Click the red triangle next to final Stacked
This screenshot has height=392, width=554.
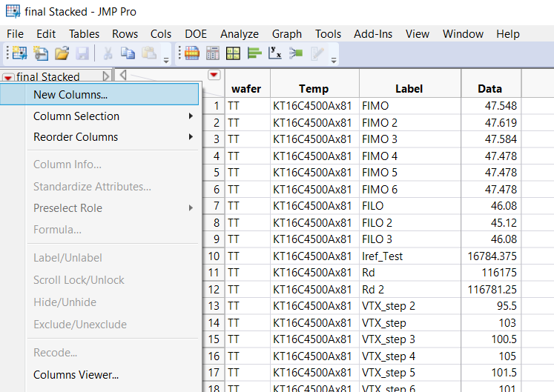click(8, 77)
